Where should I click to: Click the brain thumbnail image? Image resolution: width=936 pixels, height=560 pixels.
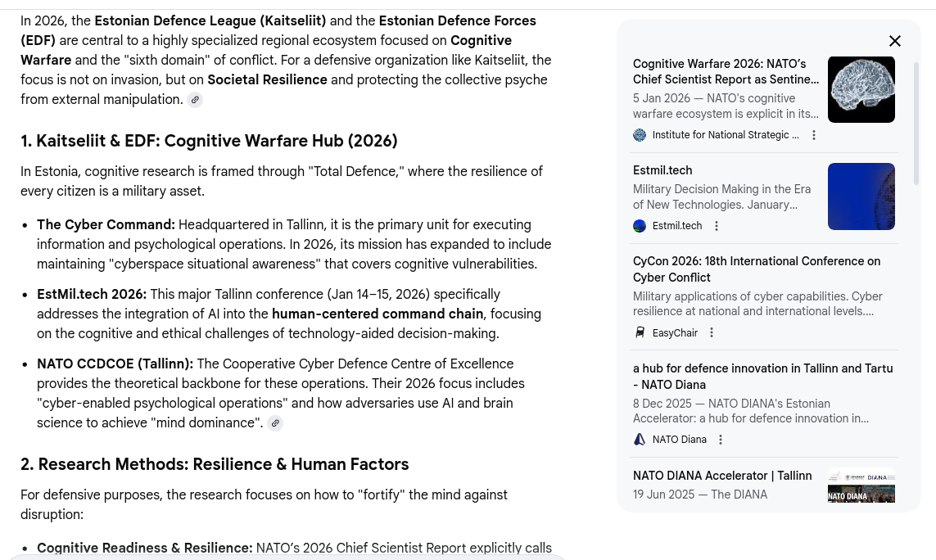coord(861,89)
